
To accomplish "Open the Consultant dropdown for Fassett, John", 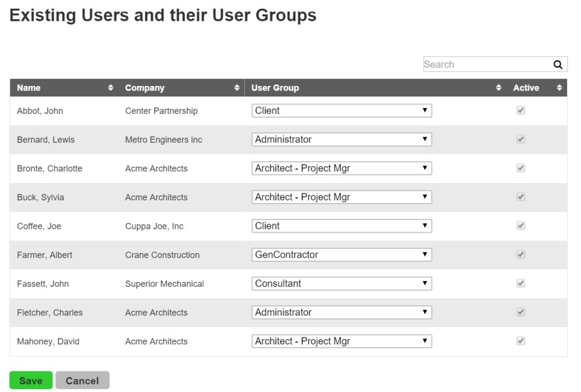I will (x=342, y=283).
